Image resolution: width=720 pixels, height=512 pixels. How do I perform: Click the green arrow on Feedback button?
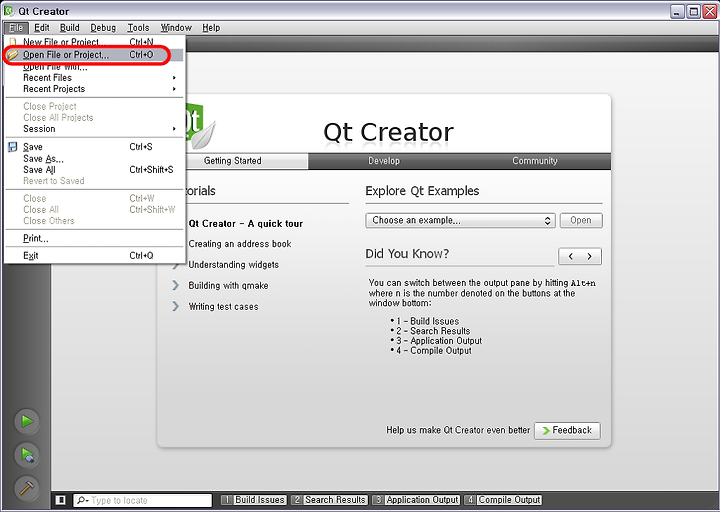(x=546, y=430)
